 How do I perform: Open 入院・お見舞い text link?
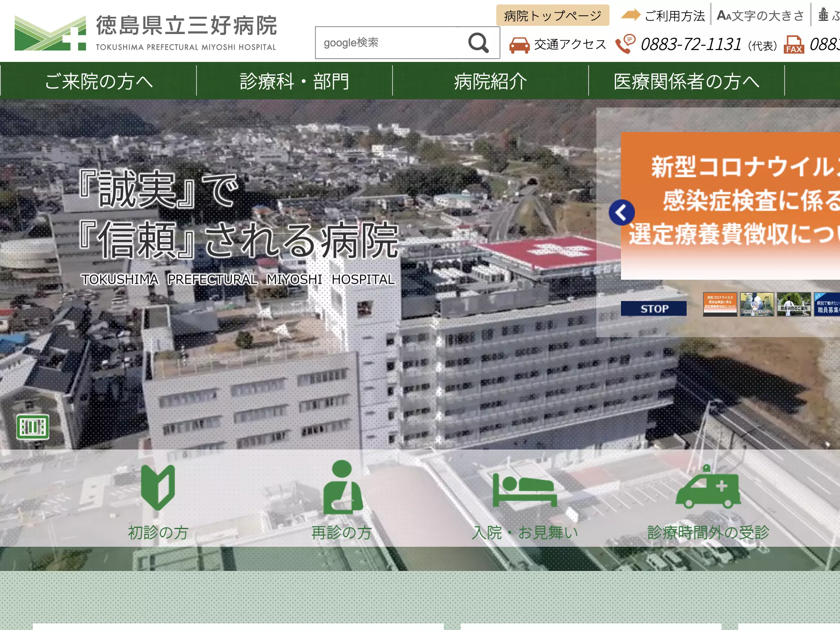tap(525, 532)
